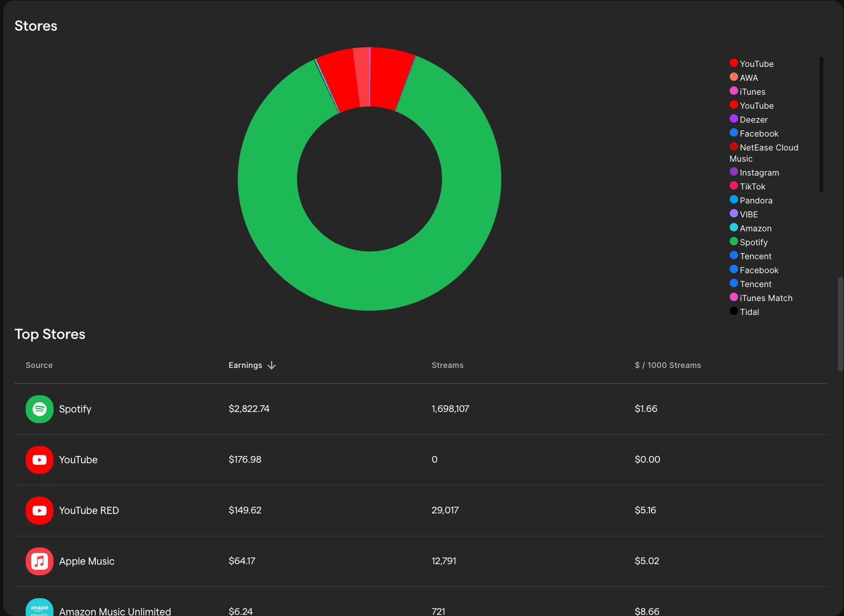Viewport: 844px width, 616px height.
Task: Click the $2,822.74 earnings value
Action: click(x=249, y=409)
